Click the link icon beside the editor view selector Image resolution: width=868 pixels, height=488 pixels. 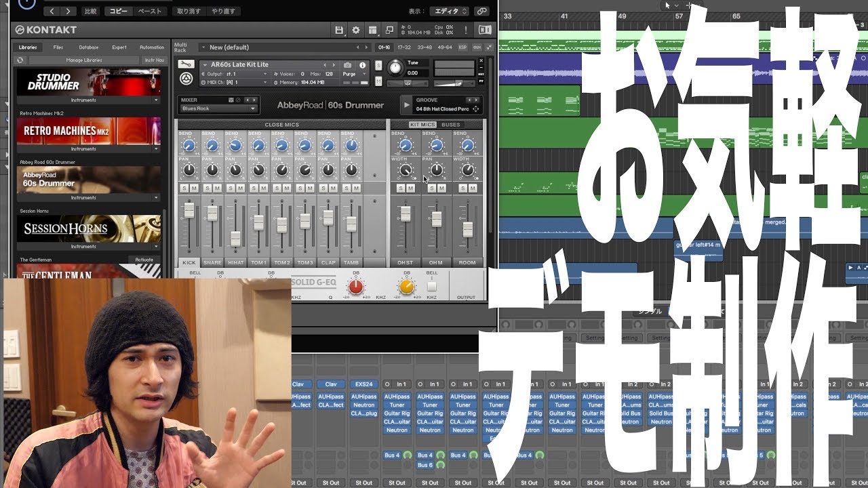click(x=481, y=12)
